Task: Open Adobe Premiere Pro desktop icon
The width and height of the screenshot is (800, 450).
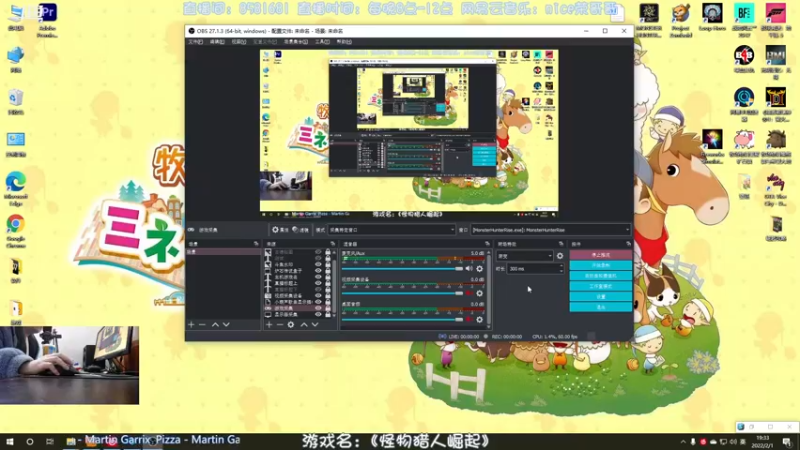Action: click(47, 20)
